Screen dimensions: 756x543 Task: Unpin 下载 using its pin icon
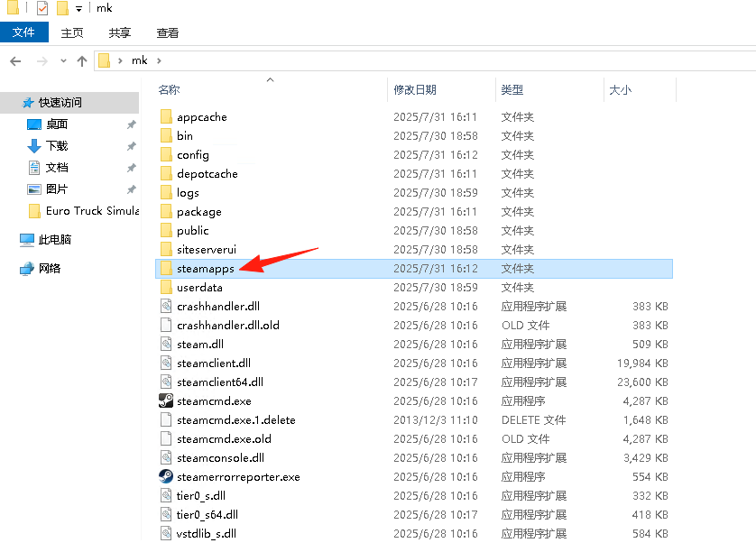click(131, 146)
